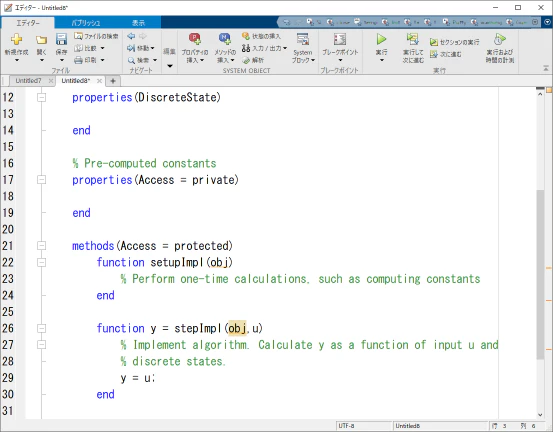
Task: Open the 入力 / 出力 dropdown menu
Action: coord(285,48)
